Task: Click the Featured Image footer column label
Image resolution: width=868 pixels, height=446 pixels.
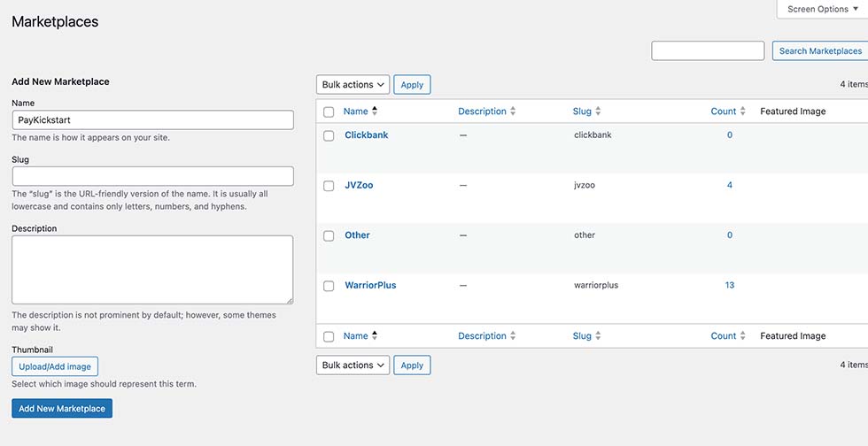Action: point(793,336)
